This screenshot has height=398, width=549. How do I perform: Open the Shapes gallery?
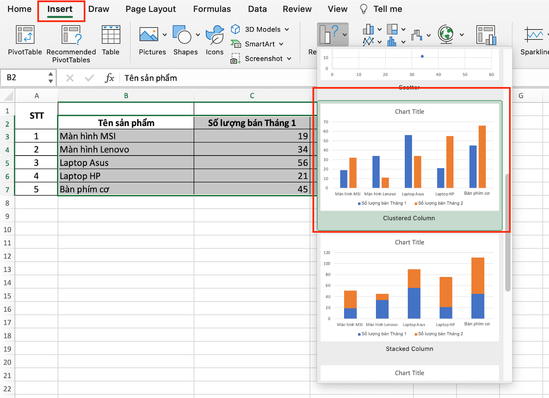point(182,35)
